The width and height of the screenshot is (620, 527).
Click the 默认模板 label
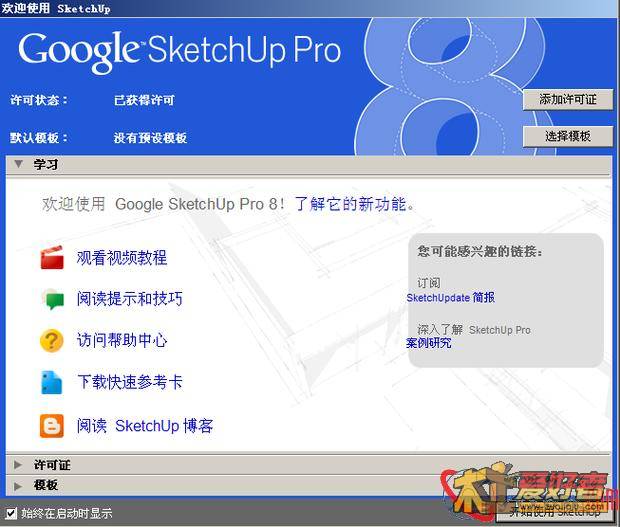[39, 138]
